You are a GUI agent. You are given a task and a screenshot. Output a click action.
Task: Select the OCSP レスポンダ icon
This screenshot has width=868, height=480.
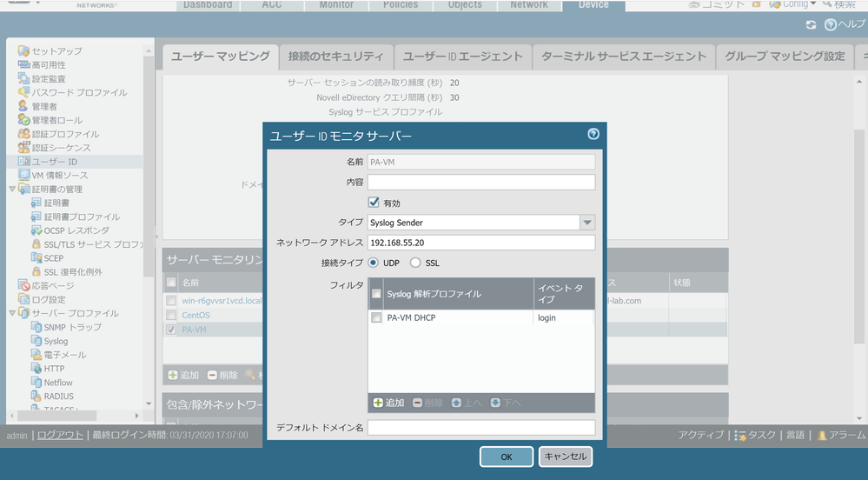pos(36,230)
